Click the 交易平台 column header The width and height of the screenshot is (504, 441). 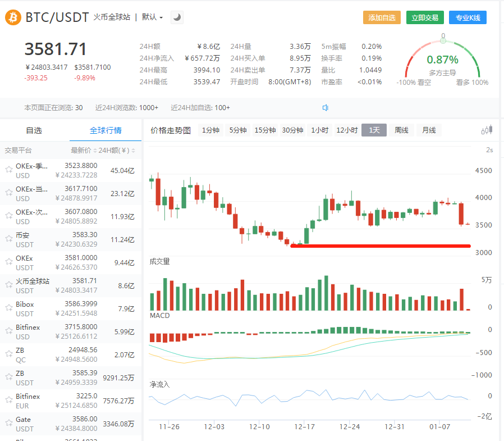[18, 150]
